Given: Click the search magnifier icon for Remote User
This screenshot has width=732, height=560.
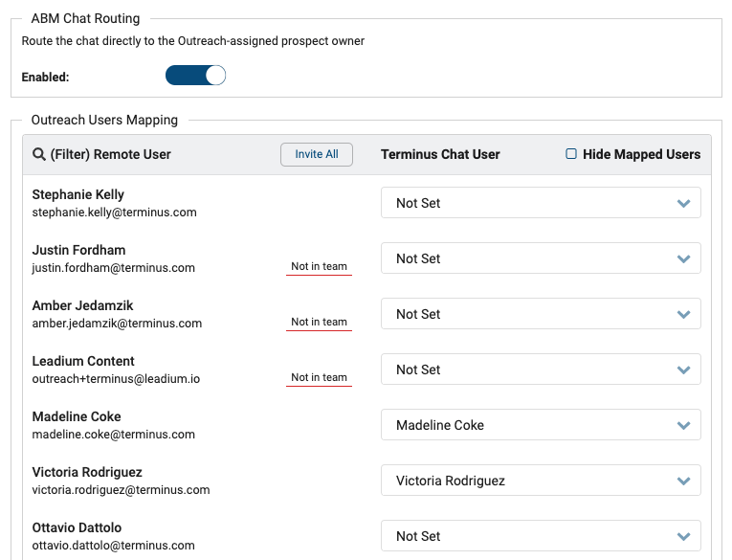Looking at the screenshot, I should click(38, 154).
